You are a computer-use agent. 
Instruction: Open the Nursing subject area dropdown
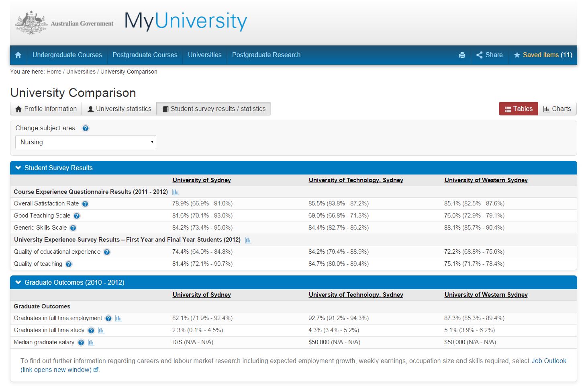click(x=86, y=142)
